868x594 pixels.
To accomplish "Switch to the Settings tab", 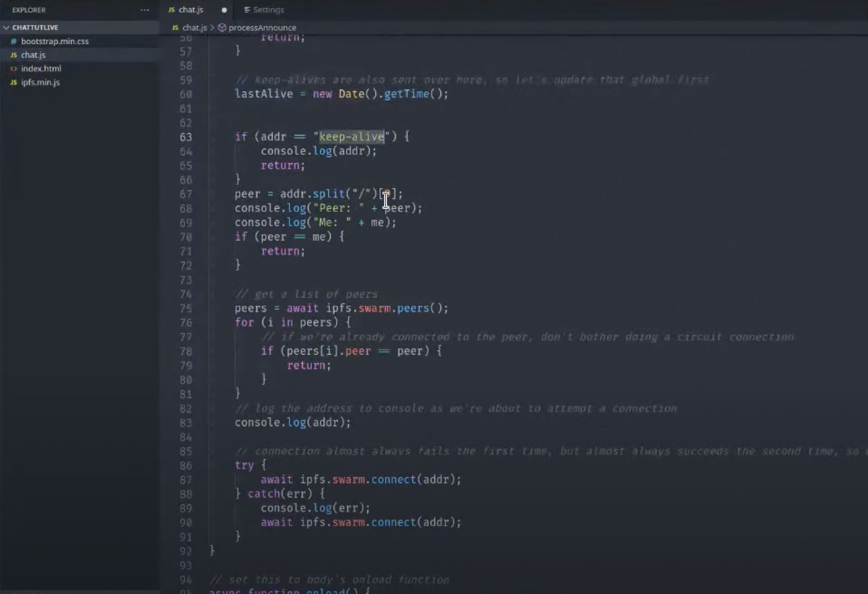I will pos(268,10).
